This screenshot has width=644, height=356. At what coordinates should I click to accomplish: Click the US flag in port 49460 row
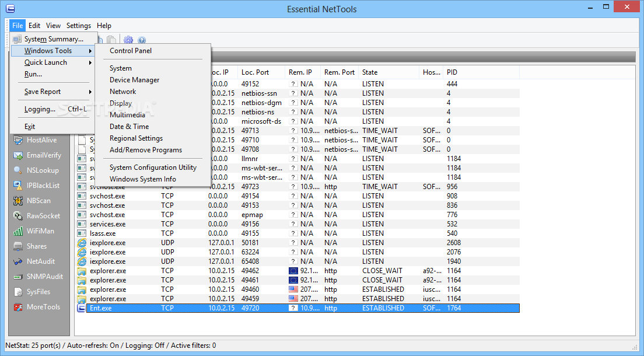point(293,289)
